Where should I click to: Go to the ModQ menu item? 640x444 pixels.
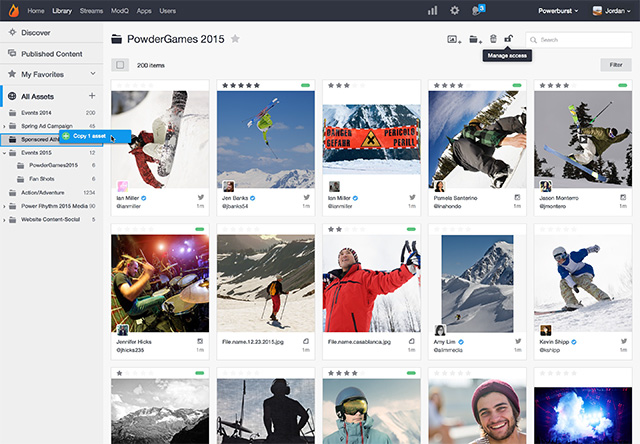click(x=121, y=10)
